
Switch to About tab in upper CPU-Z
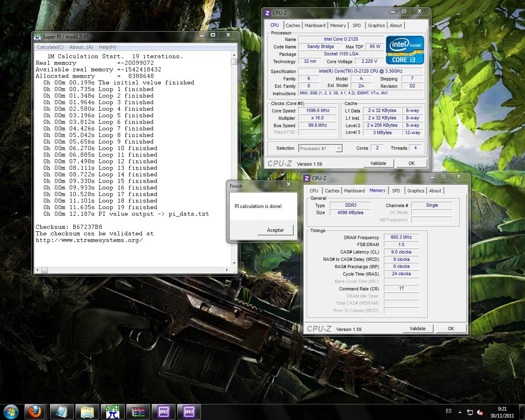[396, 25]
